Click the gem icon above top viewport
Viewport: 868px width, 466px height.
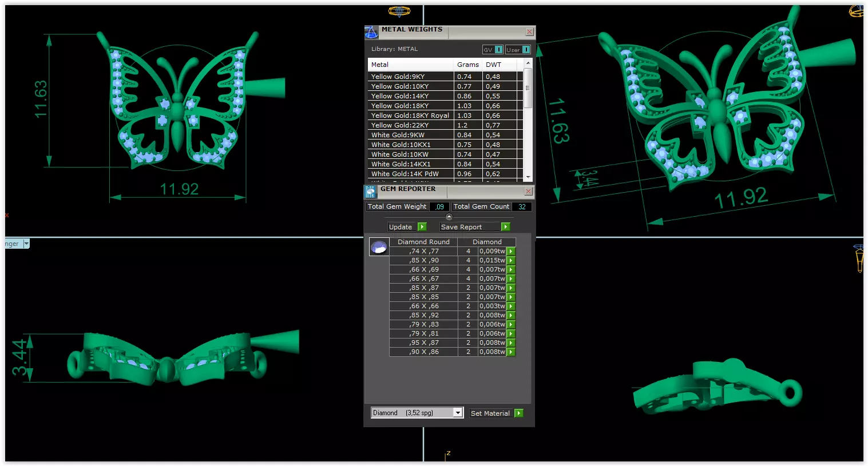pos(399,11)
